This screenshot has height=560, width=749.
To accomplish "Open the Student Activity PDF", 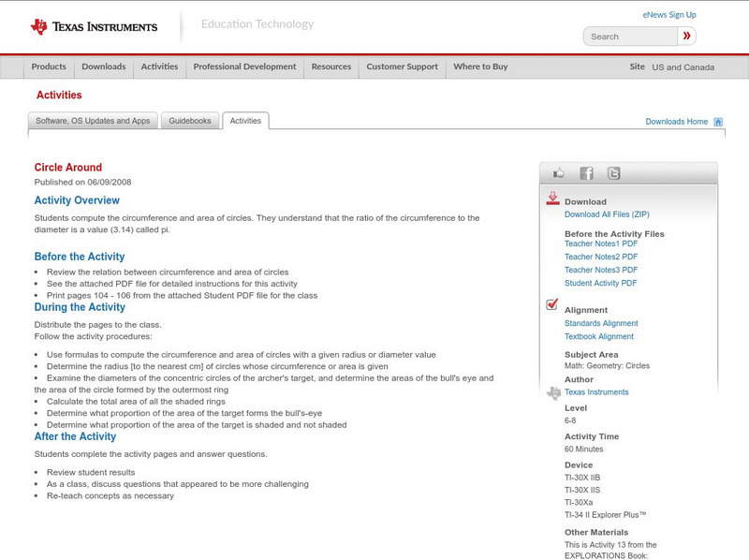I will pos(600,283).
